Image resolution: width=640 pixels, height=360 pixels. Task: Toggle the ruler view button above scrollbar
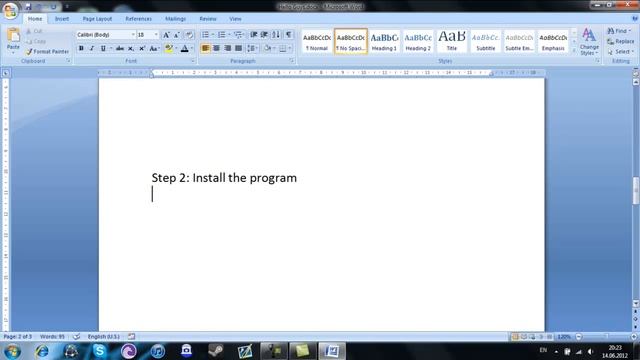pyautogui.click(x=635, y=73)
